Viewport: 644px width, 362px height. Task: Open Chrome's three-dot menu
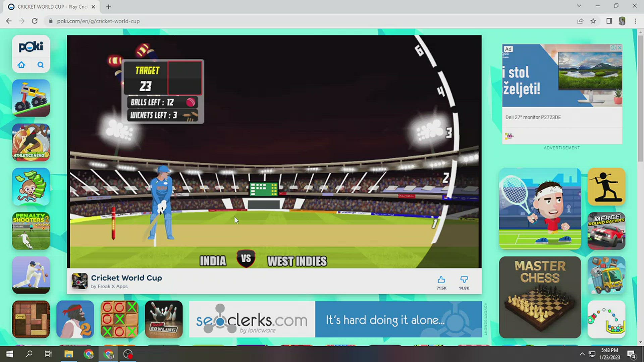pos(635,21)
